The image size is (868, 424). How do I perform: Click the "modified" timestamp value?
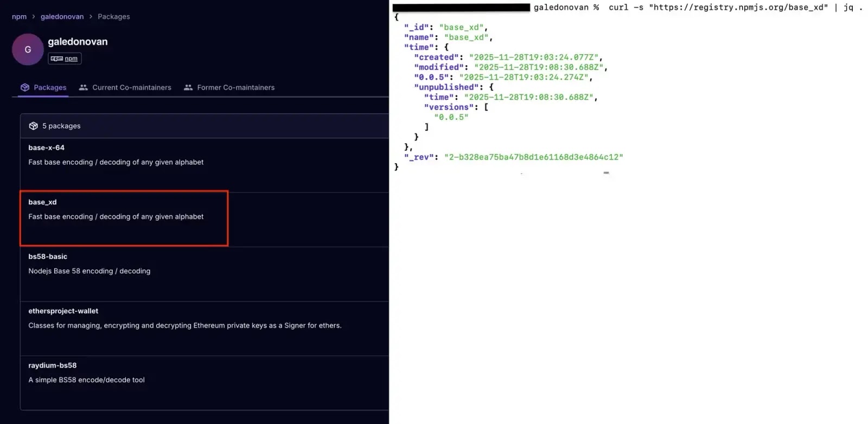click(539, 67)
